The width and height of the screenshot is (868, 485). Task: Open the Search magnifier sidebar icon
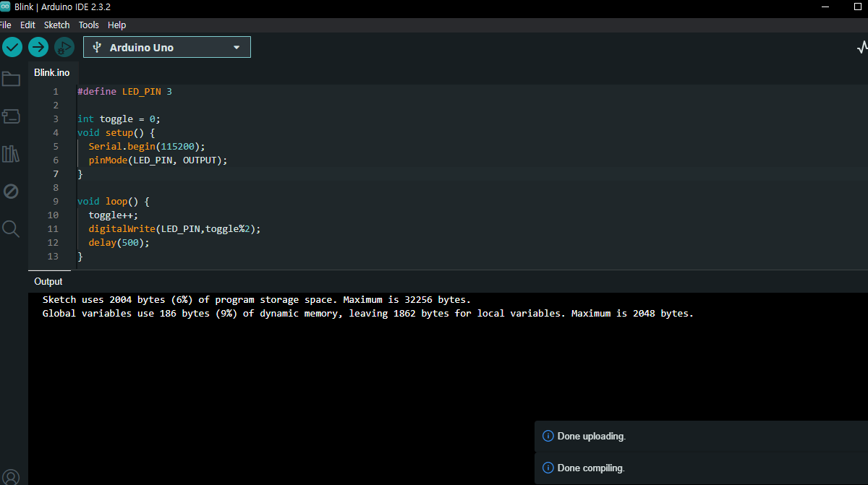tap(11, 229)
